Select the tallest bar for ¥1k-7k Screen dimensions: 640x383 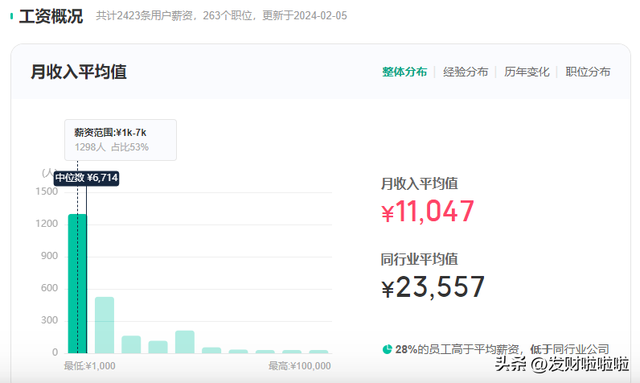click(78, 283)
